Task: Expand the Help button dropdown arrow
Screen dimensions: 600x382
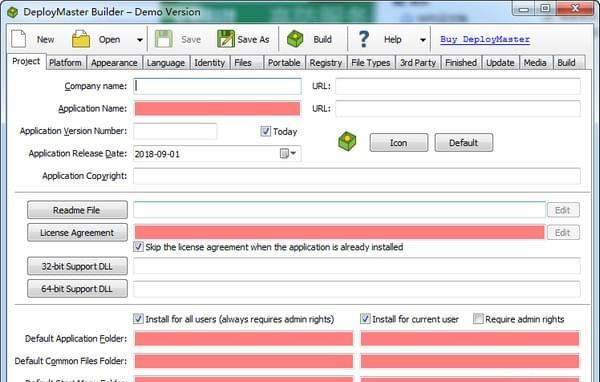Action: click(423, 39)
